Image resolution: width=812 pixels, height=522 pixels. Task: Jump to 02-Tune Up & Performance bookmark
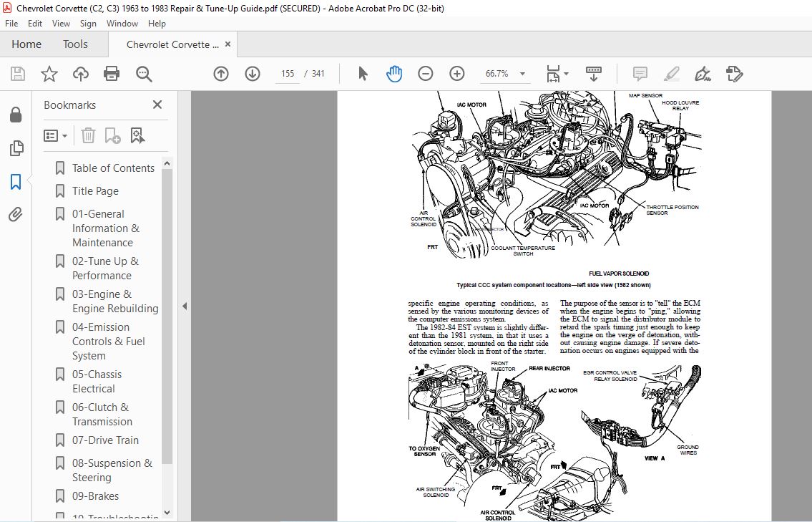click(105, 268)
